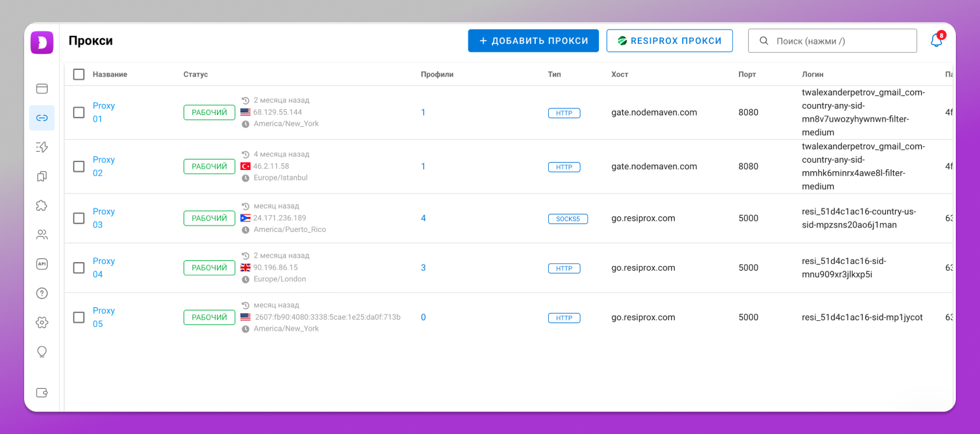This screenshot has width=980, height=434.
Task: Open the extensions puzzle icon in sidebar
Action: click(42, 205)
